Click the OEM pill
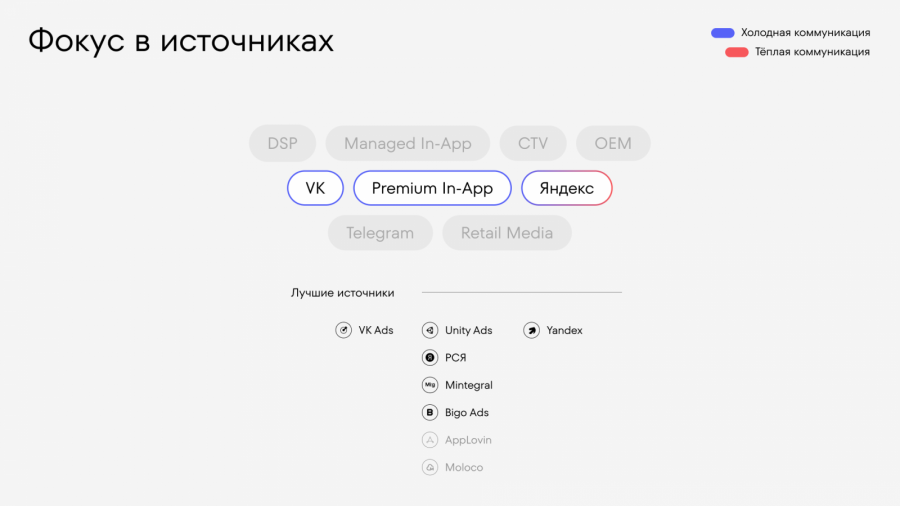Image resolution: width=900 pixels, height=506 pixels. coord(613,143)
